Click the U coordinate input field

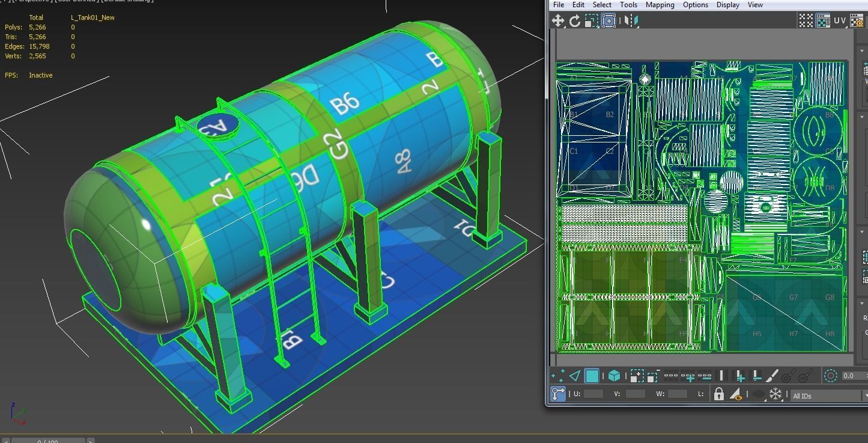tap(593, 395)
